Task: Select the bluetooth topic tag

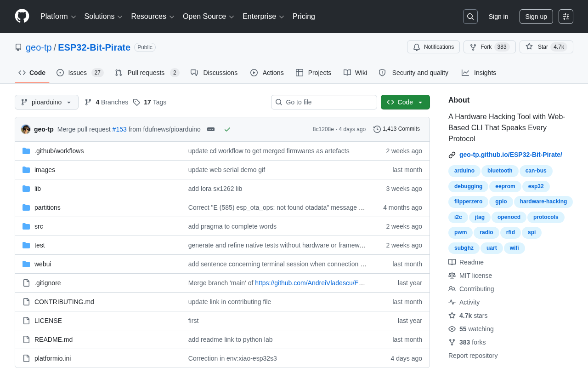Action: [500, 171]
